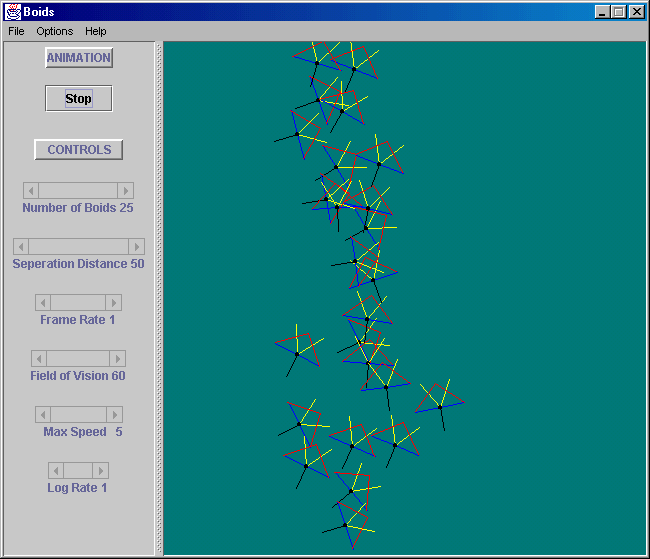Minimize the Boids window
The height and width of the screenshot is (559, 650).
tap(602, 12)
